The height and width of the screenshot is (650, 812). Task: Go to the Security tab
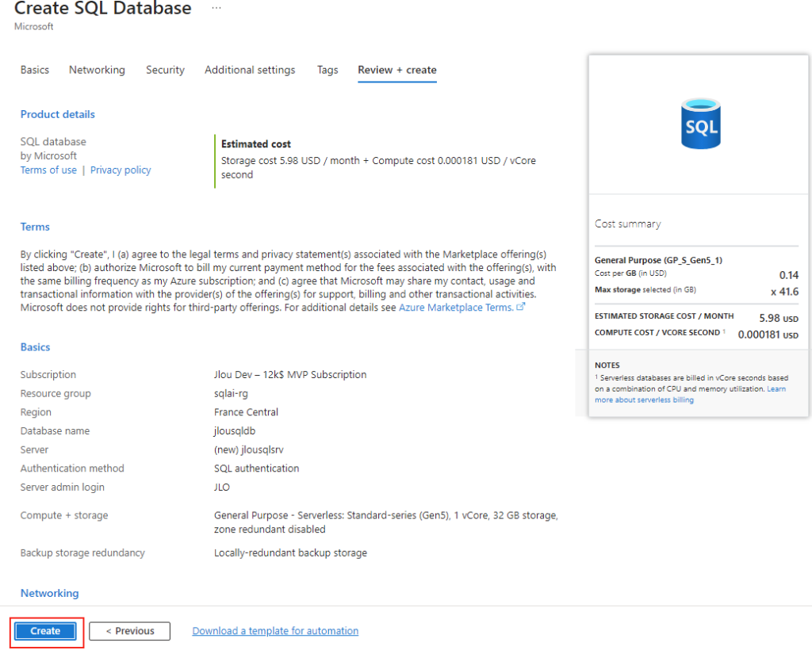[x=165, y=70]
